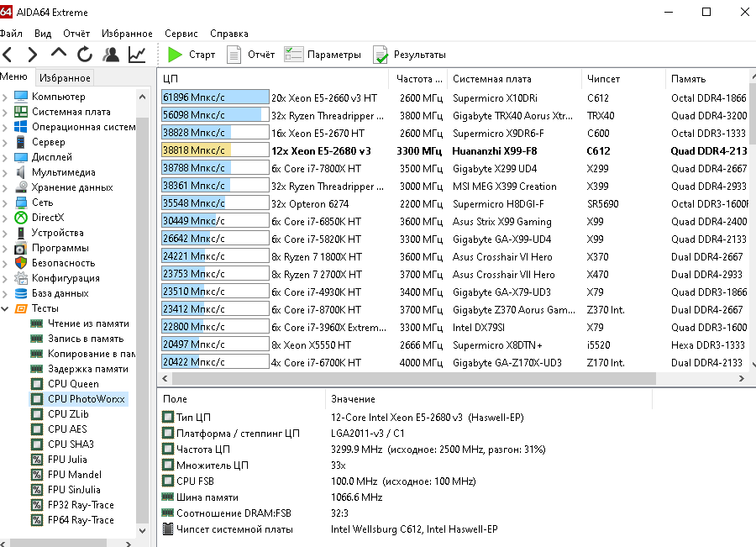Open the Отчёт menu in menu bar
The image size is (756, 547).
tap(76, 34)
